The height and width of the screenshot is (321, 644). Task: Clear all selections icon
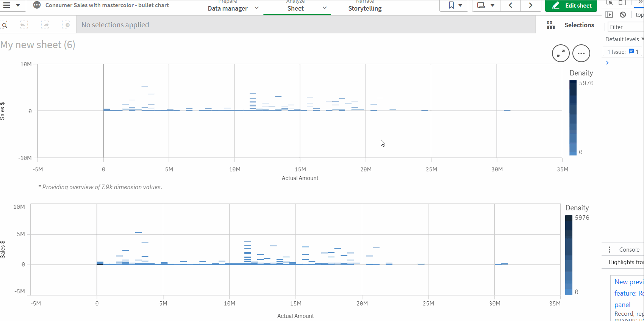tap(66, 25)
